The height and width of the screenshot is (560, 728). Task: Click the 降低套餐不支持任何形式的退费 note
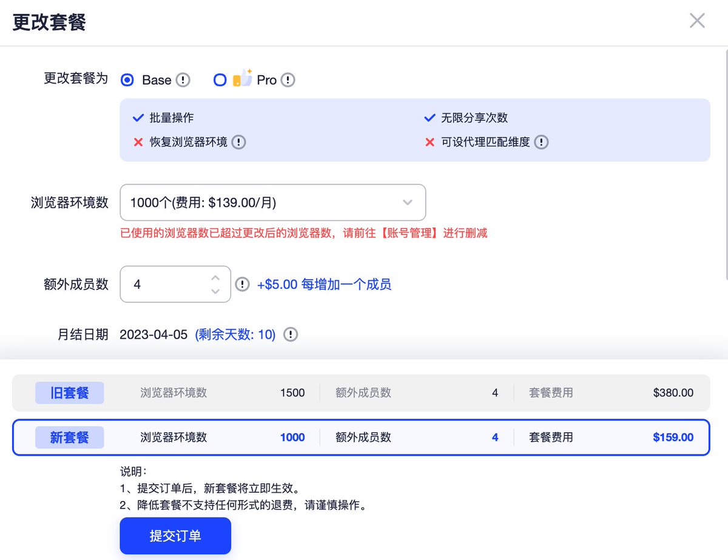pyautogui.click(x=243, y=505)
